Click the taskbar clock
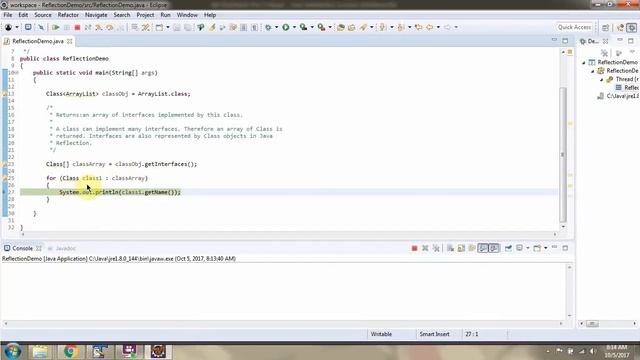This screenshot has width=640, height=360. 616,351
